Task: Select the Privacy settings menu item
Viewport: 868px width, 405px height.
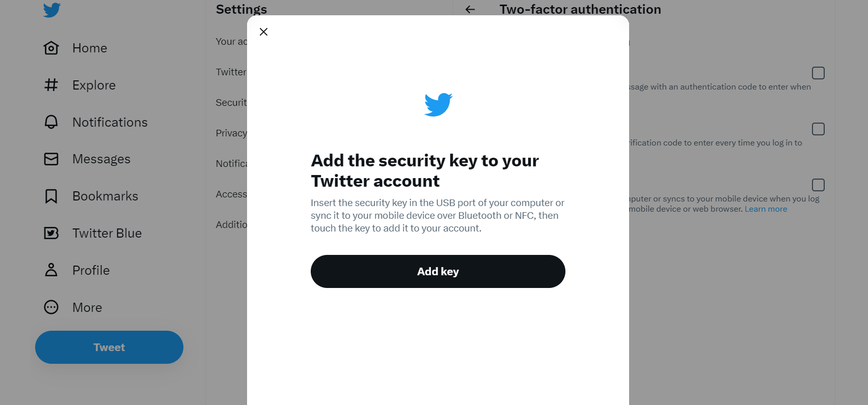Action: (231, 133)
